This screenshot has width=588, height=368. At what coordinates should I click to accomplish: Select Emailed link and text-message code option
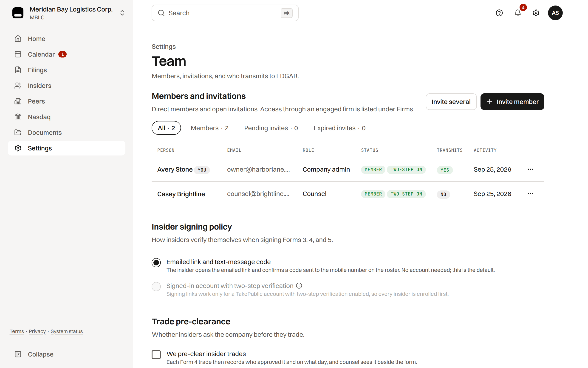(156, 263)
